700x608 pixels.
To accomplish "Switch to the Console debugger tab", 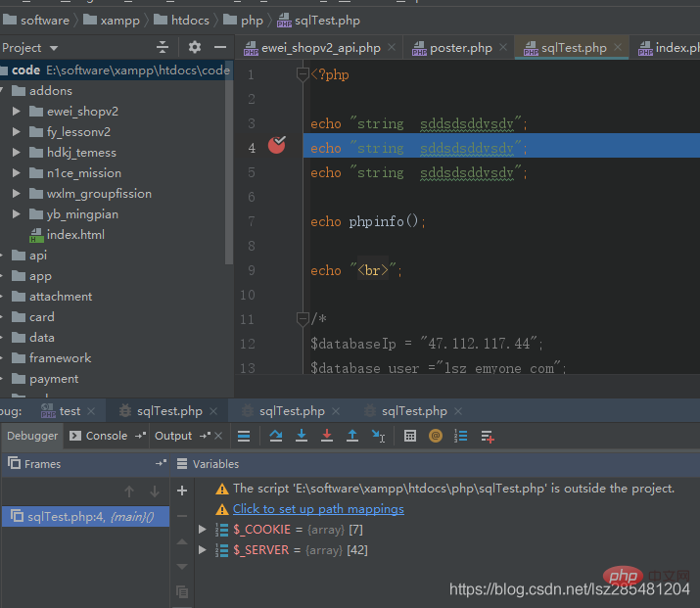I will (107, 437).
